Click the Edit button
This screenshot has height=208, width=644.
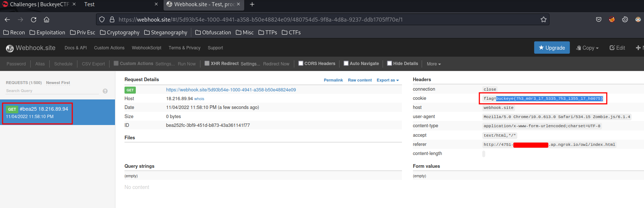(x=617, y=48)
